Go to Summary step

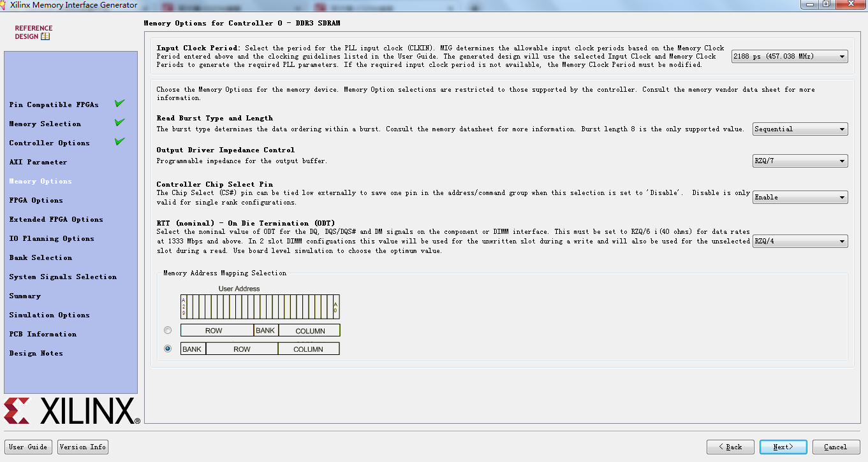coord(25,296)
